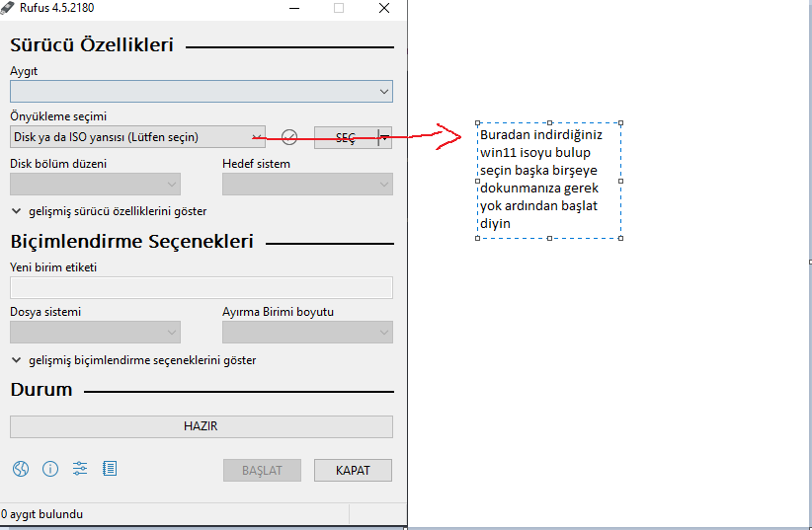Show the Rufus log icon

[110, 469]
